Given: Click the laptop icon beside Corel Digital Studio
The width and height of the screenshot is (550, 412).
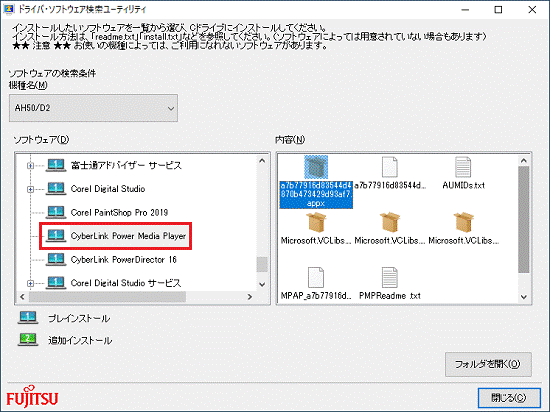Looking at the screenshot, I should tap(56, 189).
